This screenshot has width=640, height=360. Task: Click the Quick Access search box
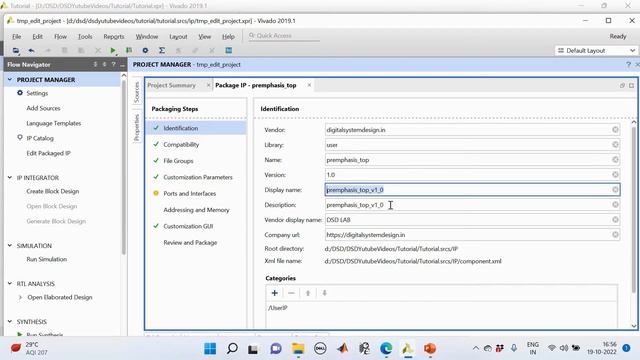pos(284,36)
